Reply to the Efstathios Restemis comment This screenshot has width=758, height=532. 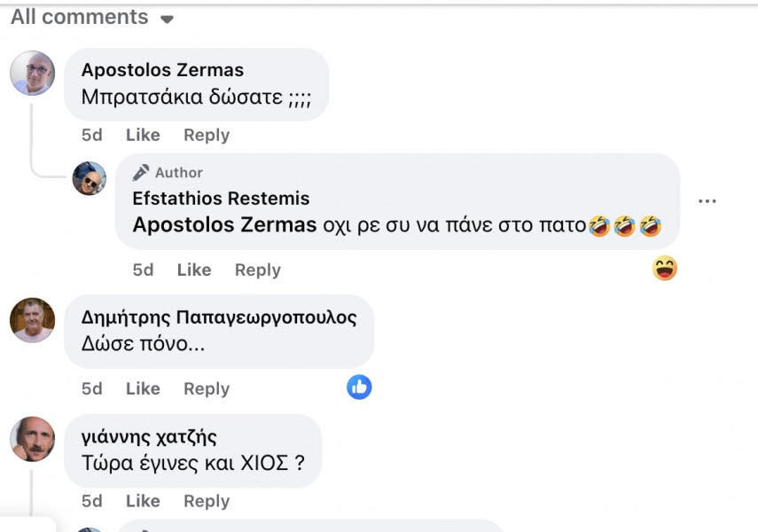click(x=258, y=270)
